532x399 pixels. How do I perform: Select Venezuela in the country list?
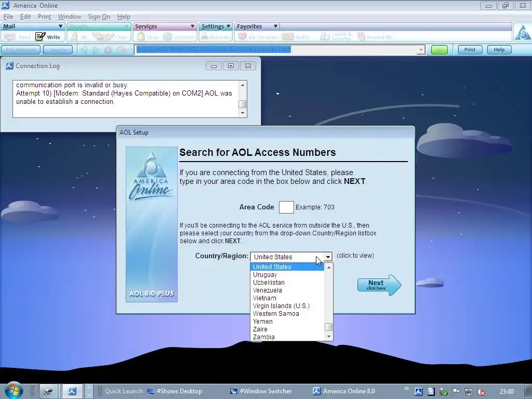[x=287, y=290]
